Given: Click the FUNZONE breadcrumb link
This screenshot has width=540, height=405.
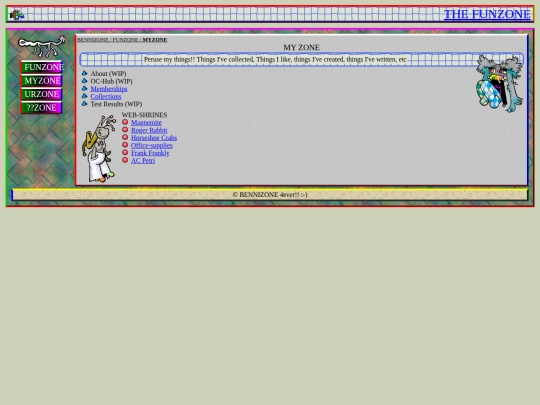Looking at the screenshot, I should [126, 40].
